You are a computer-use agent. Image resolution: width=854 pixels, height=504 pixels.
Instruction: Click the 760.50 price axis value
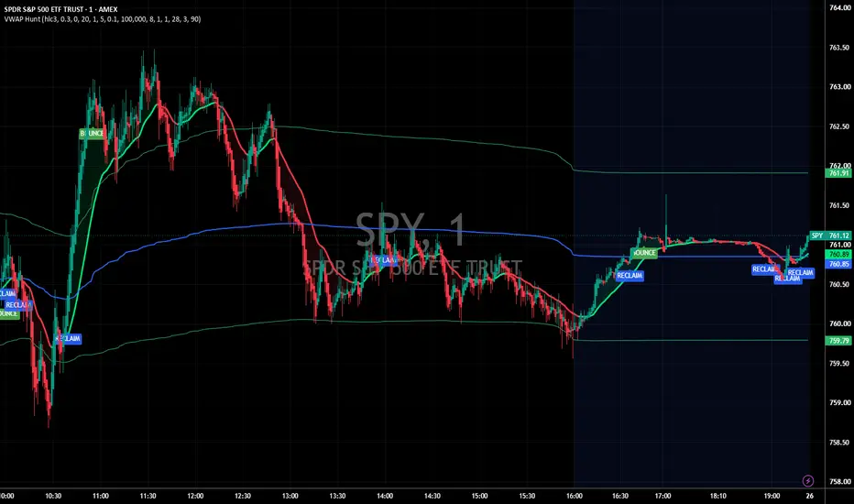pos(839,284)
